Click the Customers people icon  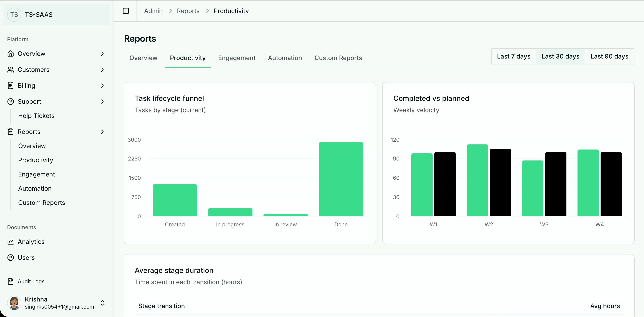click(10, 70)
